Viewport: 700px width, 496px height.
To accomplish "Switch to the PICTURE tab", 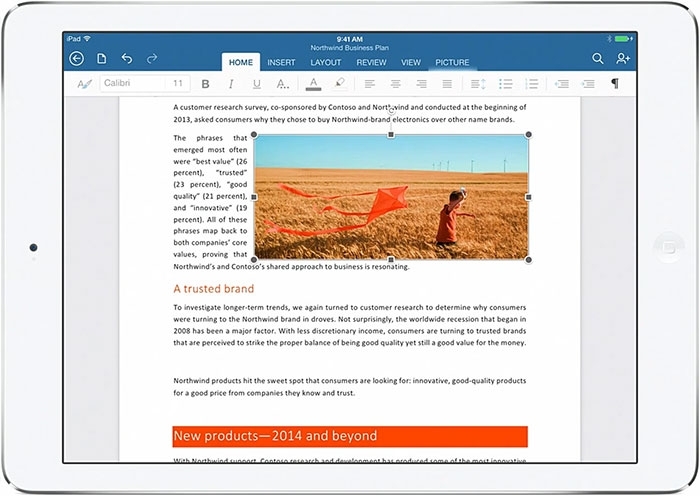I will click(x=451, y=62).
